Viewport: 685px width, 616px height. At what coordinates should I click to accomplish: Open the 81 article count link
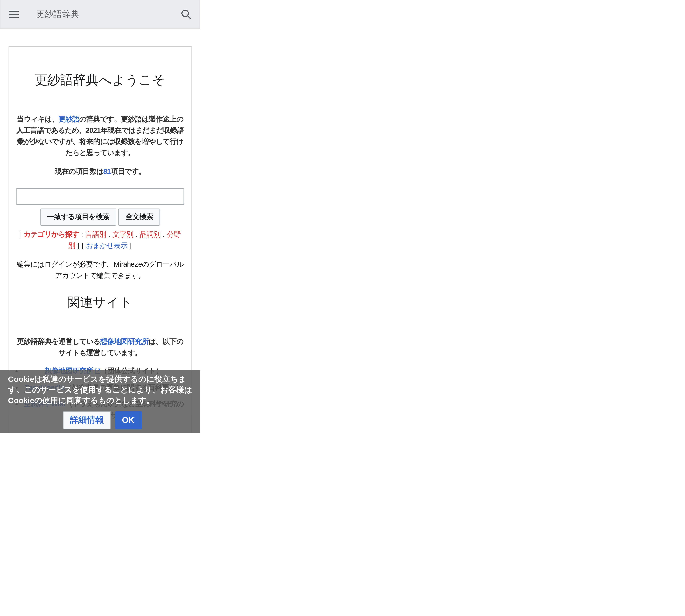(107, 172)
